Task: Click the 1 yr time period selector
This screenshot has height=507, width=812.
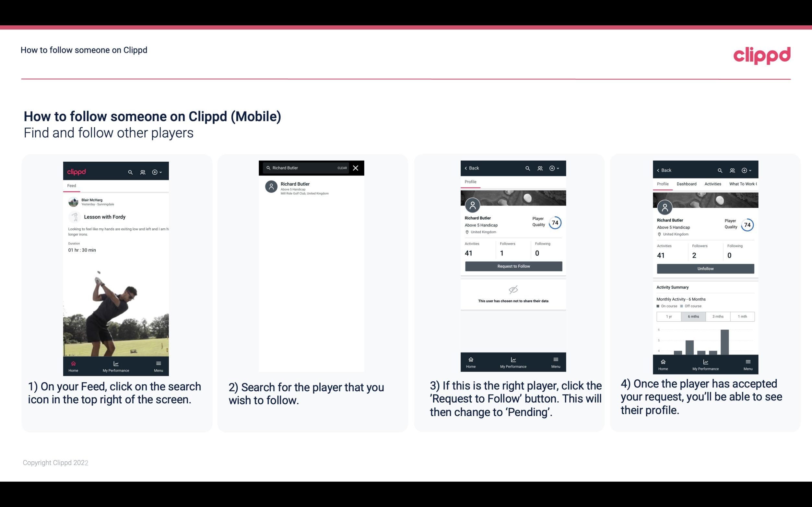Action: coord(669,316)
